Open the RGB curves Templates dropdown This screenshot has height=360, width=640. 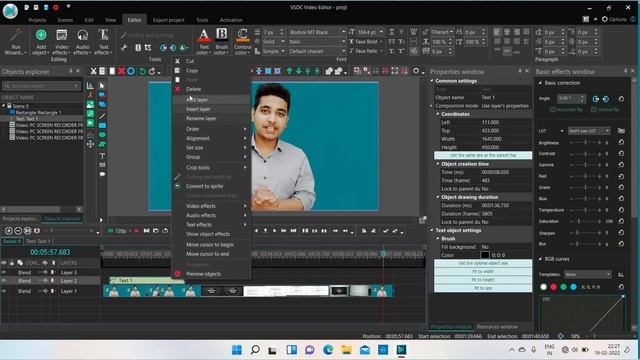(588, 274)
